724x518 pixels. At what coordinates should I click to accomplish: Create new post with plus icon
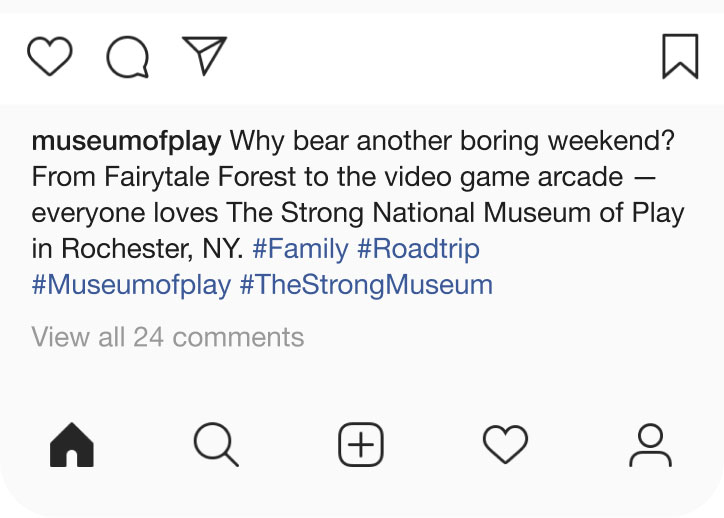click(361, 445)
